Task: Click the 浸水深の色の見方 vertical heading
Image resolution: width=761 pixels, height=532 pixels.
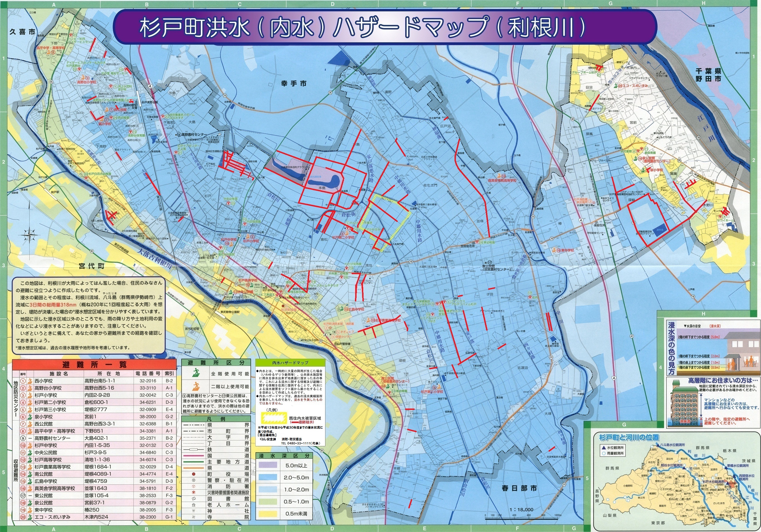Action: (671, 349)
